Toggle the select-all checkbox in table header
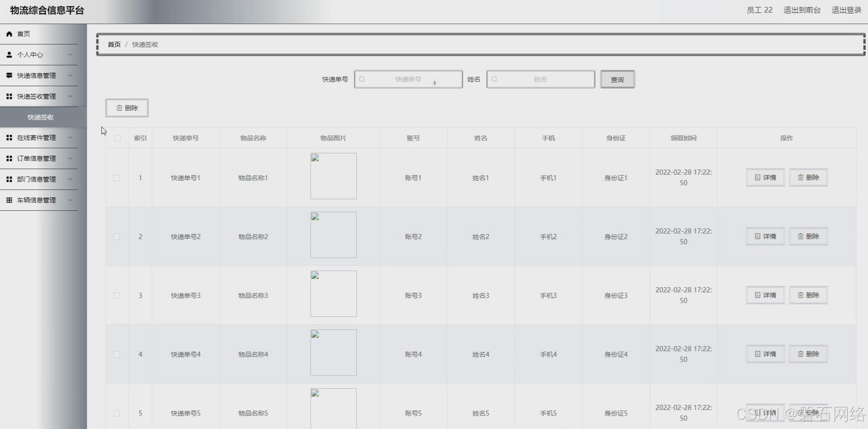Image resolution: width=868 pixels, height=429 pixels. (117, 137)
